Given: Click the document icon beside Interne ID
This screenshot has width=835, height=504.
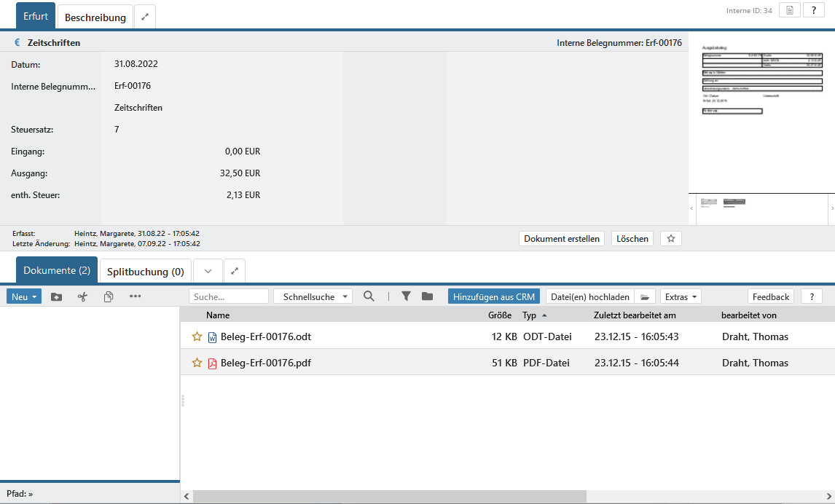Looking at the screenshot, I should (789, 10).
